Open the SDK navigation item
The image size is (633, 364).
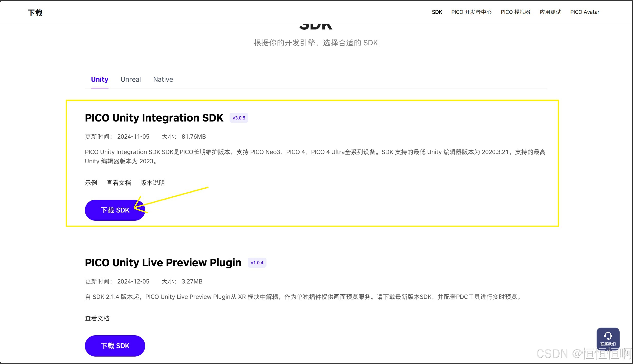437,12
